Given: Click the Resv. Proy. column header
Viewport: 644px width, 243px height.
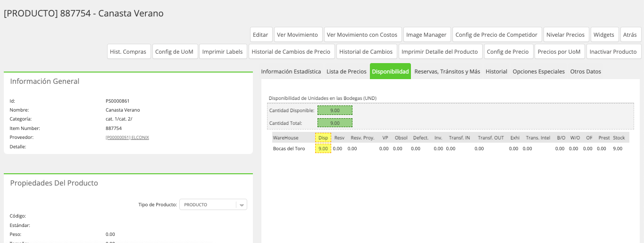Looking at the screenshot, I should tap(362, 138).
